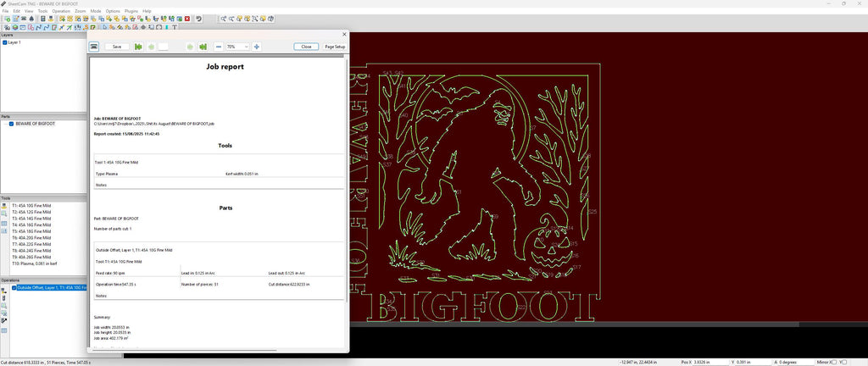Image resolution: width=868 pixels, height=366 pixels.
Task: Click the new part icon at toolbar start
Action: (x=8, y=19)
